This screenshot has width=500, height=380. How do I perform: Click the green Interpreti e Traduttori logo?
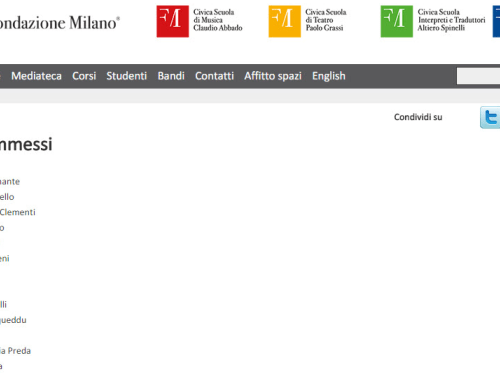click(x=397, y=21)
